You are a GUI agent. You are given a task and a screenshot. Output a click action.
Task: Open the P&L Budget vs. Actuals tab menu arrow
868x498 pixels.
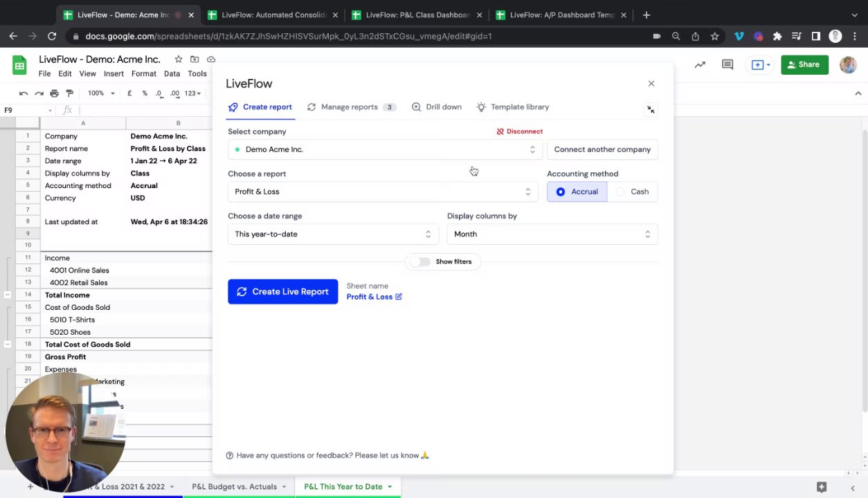284,487
